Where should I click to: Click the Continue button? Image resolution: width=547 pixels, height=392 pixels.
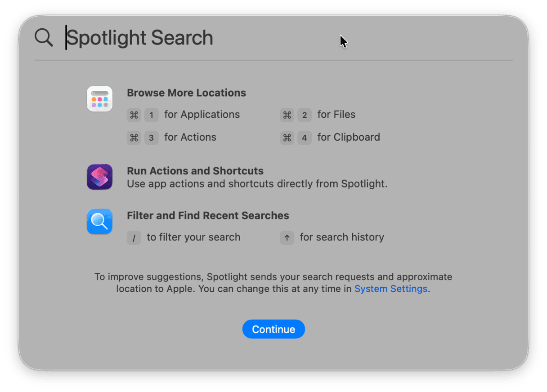pyautogui.click(x=273, y=329)
